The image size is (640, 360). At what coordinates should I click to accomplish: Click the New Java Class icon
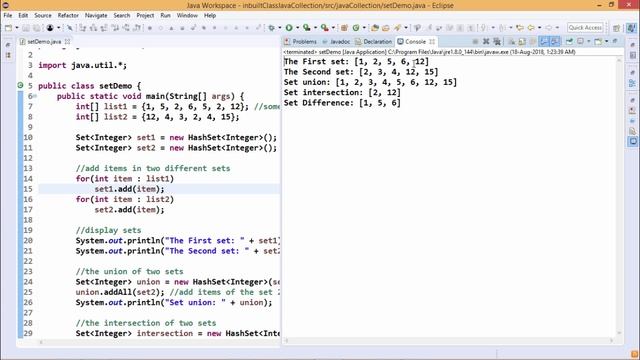356,28
